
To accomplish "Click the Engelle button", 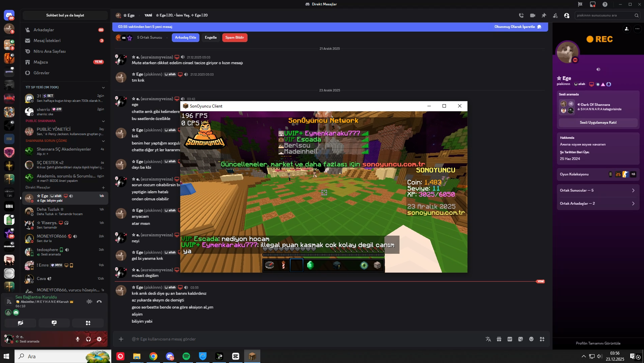I will 211,38.
